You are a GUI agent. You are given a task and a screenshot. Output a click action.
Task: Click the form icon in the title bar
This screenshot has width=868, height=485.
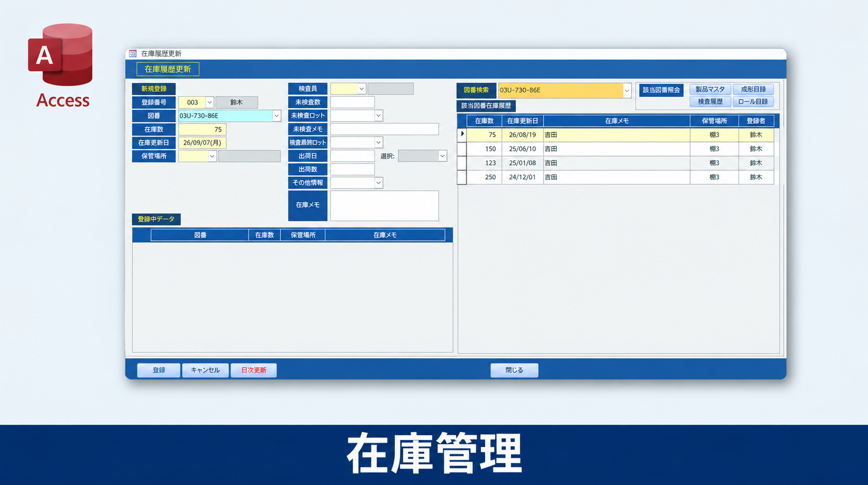click(133, 53)
